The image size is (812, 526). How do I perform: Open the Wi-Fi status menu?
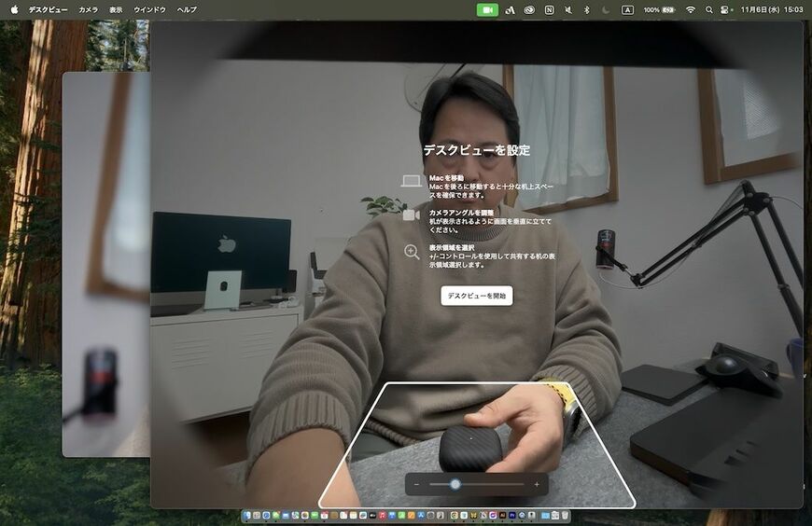coord(691,10)
